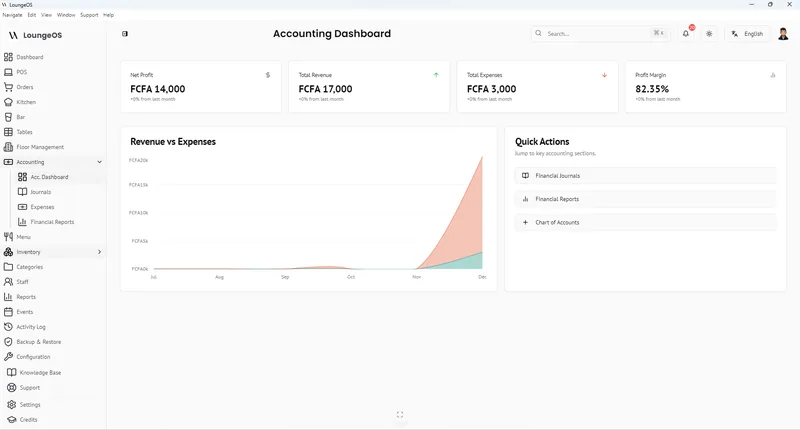800x430 pixels.
Task: Open the Activity Log history icon
Action: pos(8,327)
